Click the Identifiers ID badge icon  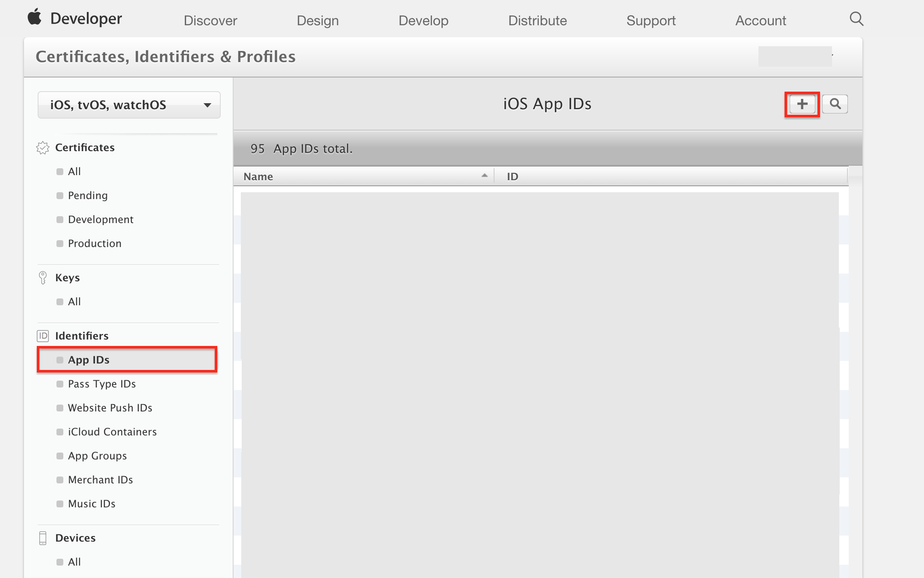coord(43,336)
